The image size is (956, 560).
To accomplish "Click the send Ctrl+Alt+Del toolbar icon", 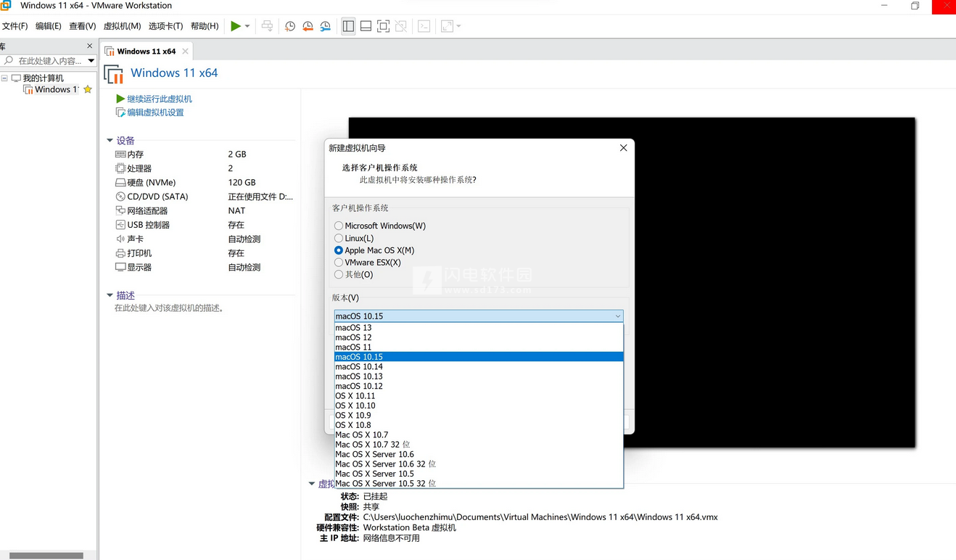I will coord(267,26).
